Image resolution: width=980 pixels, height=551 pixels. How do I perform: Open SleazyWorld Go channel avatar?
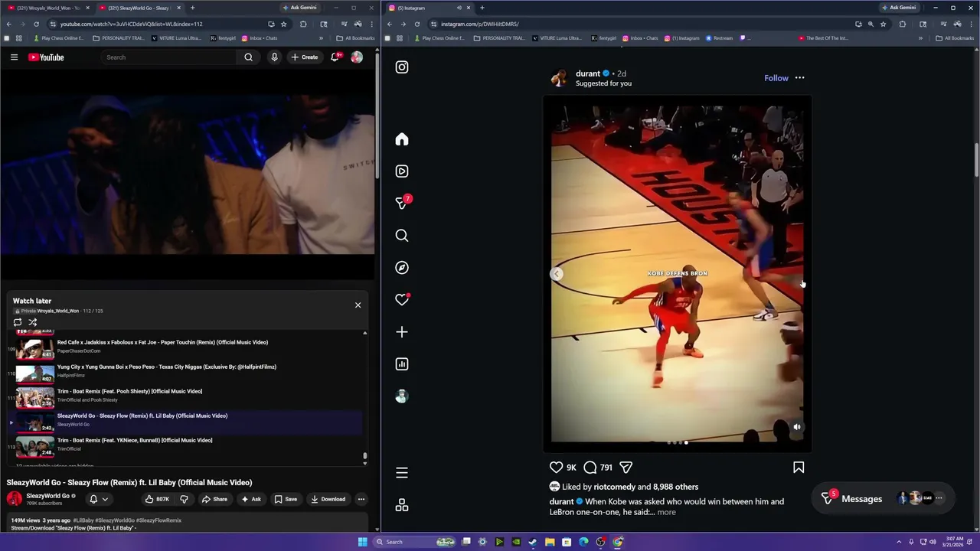click(15, 499)
